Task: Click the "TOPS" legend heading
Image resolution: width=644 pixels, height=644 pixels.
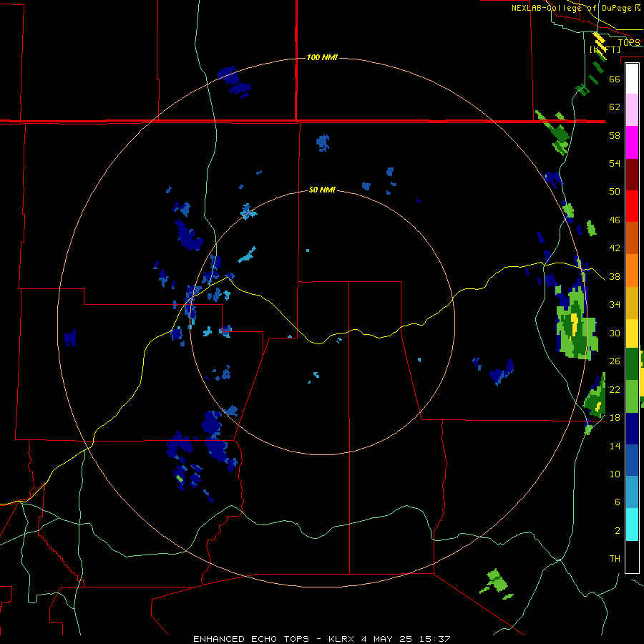Action: pos(628,43)
